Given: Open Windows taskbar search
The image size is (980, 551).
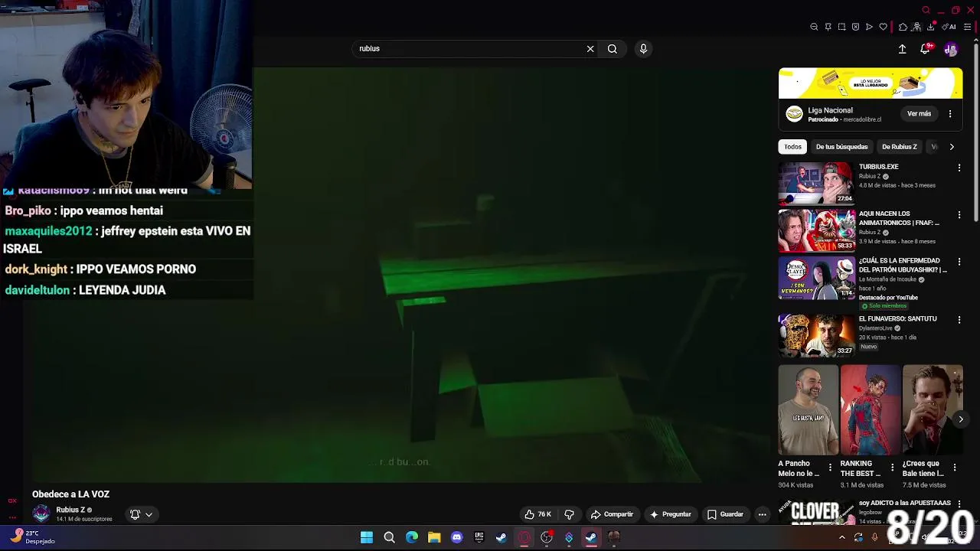Looking at the screenshot, I should [389, 538].
